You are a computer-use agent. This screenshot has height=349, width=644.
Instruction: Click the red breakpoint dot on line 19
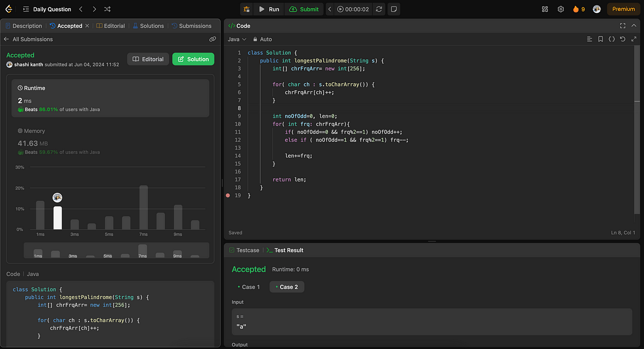click(229, 195)
